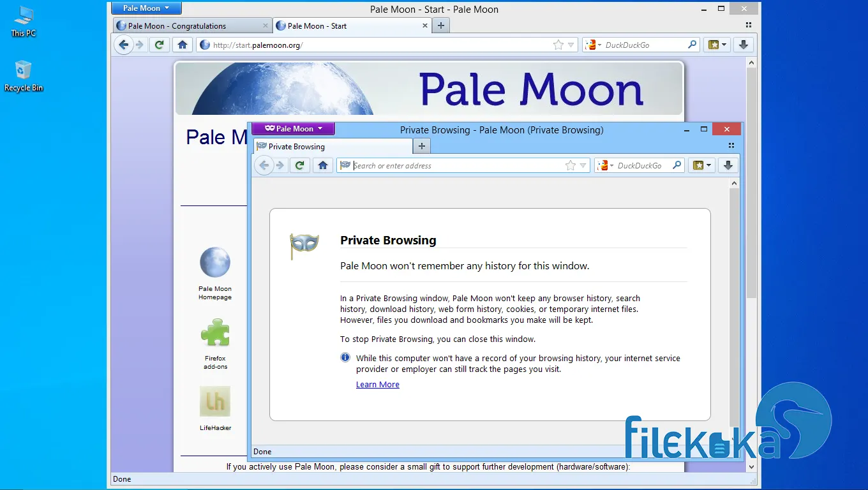Screen dimensions: 868x490
Task: Bookmark page with star in main window
Action: point(558,45)
